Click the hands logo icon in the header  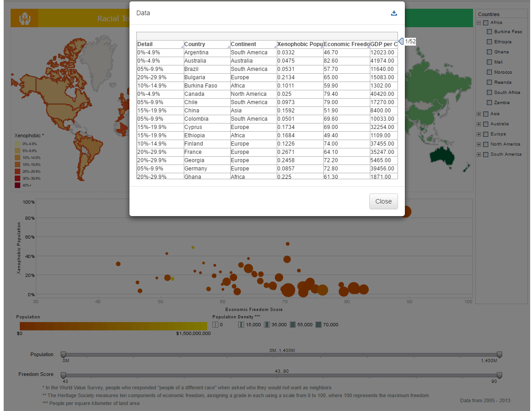point(24,18)
